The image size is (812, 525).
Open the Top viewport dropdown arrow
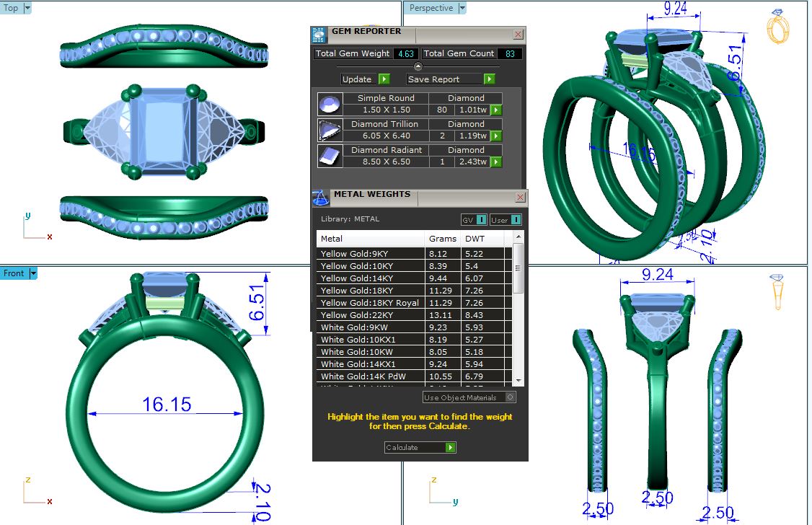(x=28, y=8)
